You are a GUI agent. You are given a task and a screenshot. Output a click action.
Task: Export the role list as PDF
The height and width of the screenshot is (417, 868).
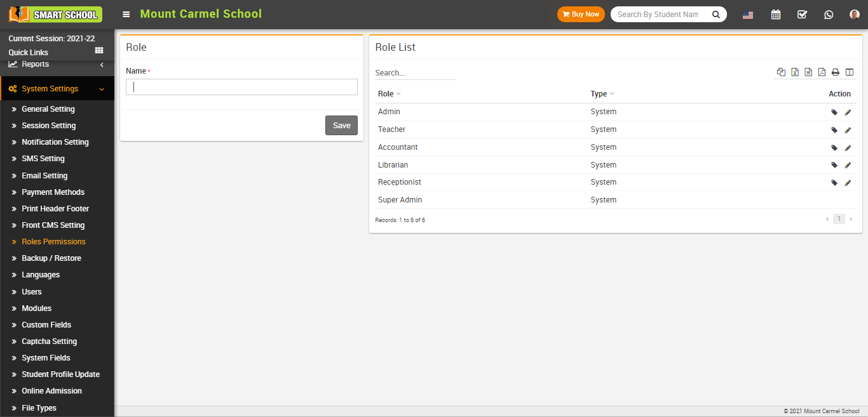(822, 72)
